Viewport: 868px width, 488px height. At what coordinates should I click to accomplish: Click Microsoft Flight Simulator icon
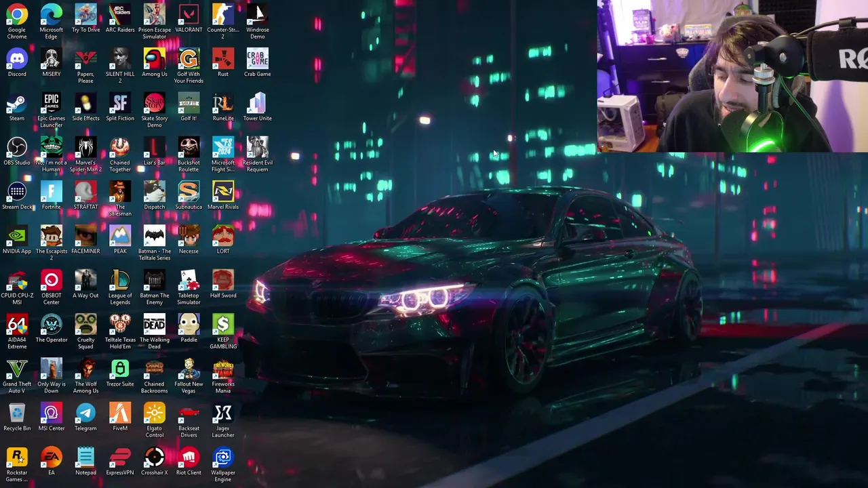point(223,147)
